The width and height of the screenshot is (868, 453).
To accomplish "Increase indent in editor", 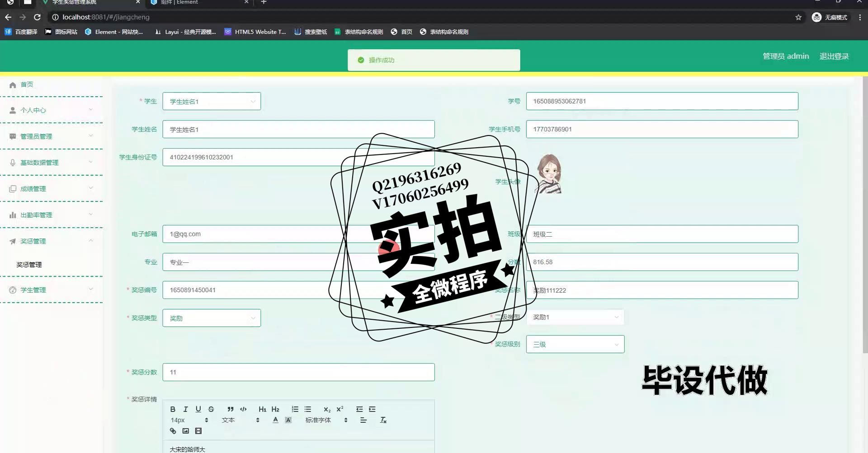I will point(372,409).
